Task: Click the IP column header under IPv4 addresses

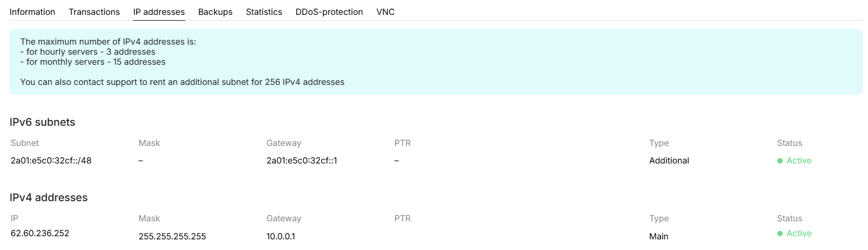Action: click(14, 218)
